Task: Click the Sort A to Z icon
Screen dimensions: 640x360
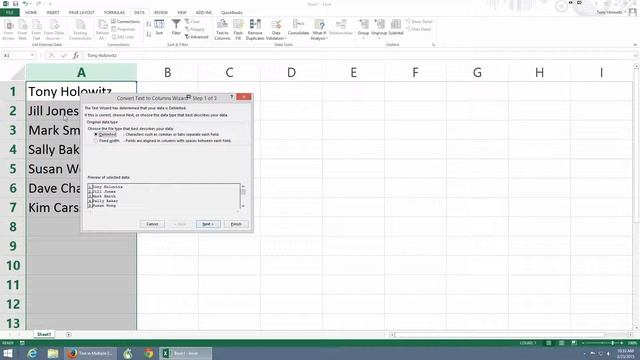Action: 149,24
